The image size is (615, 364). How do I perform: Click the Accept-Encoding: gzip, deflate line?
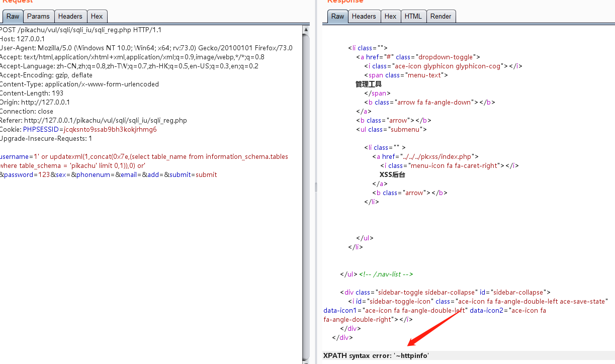point(46,75)
